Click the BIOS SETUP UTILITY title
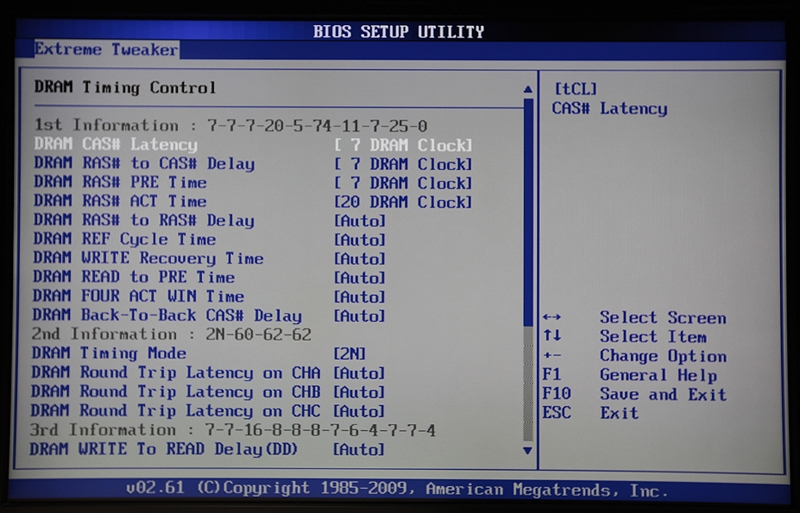 pos(398,32)
